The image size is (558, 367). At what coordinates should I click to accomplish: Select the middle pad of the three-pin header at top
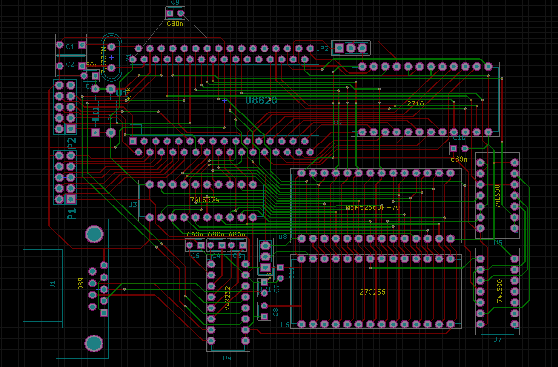tap(351, 48)
